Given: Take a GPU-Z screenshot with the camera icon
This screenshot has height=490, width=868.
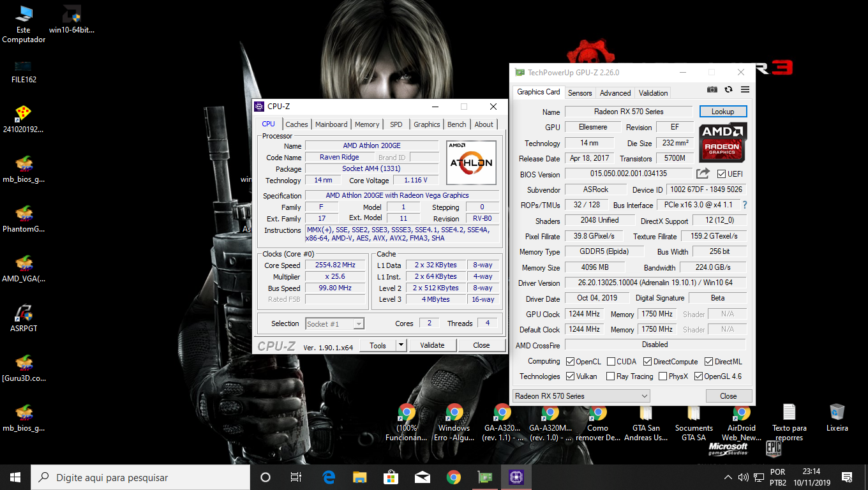Looking at the screenshot, I should pos(712,90).
